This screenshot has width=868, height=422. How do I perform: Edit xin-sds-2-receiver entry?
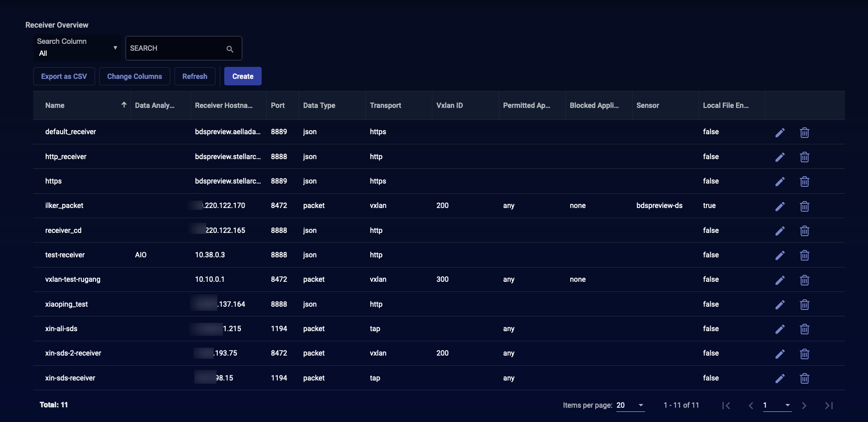[x=780, y=354]
